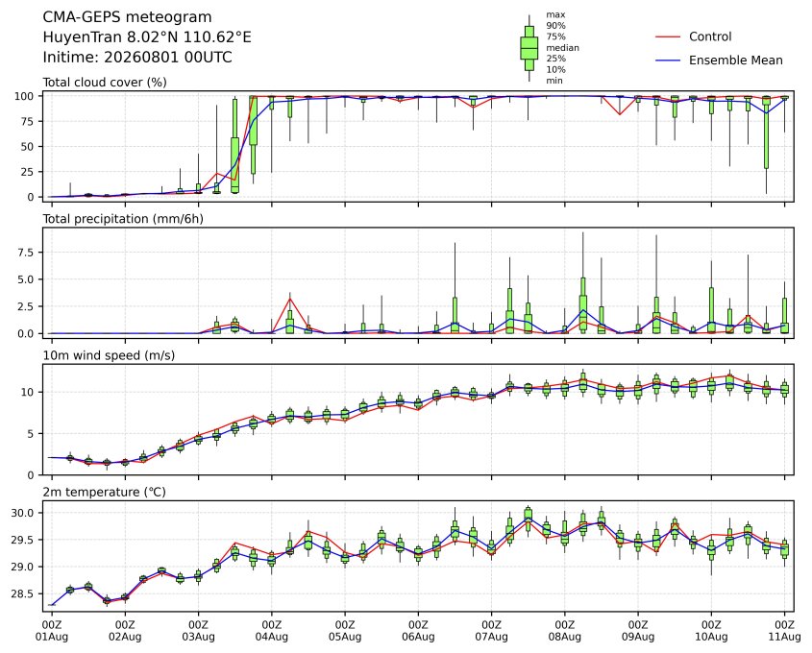Click the red control precipitation peak after 04Aug
The width and height of the screenshot is (812, 653).
point(290,299)
